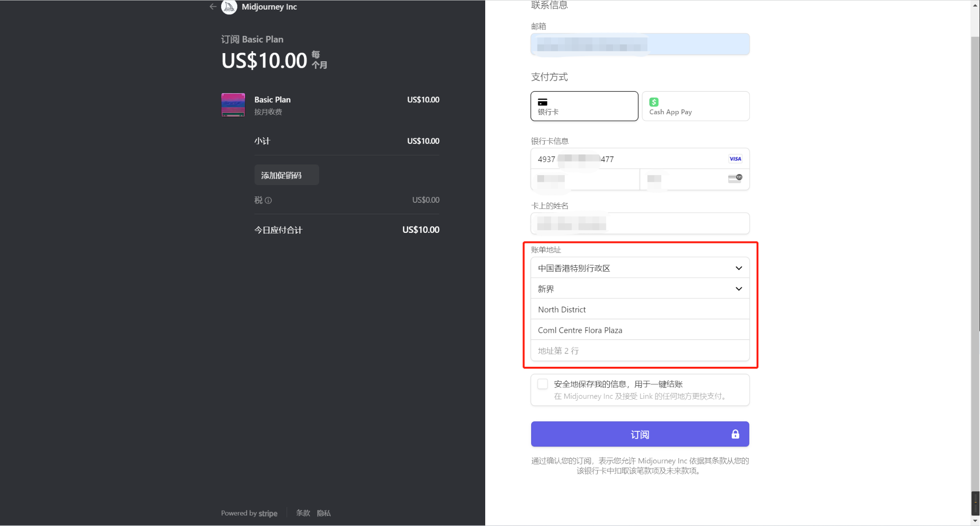The width and height of the screenshot is (980, 526).
Task: Click the 添加促销码 button
Action: tap(287, 175)
